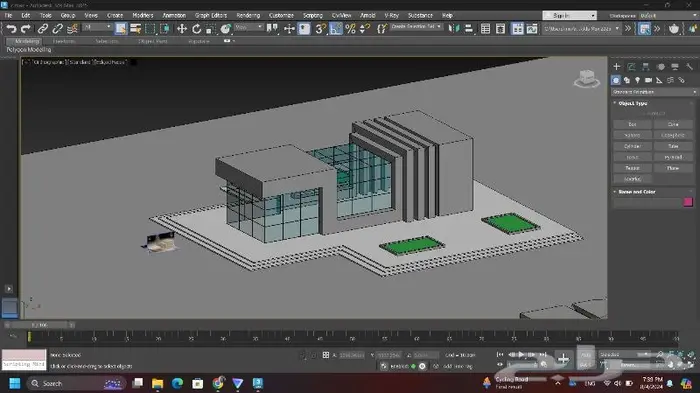Choose Rectangular Selection Region tool
This screenshot has width=700, height=393.
coord(150,29)
